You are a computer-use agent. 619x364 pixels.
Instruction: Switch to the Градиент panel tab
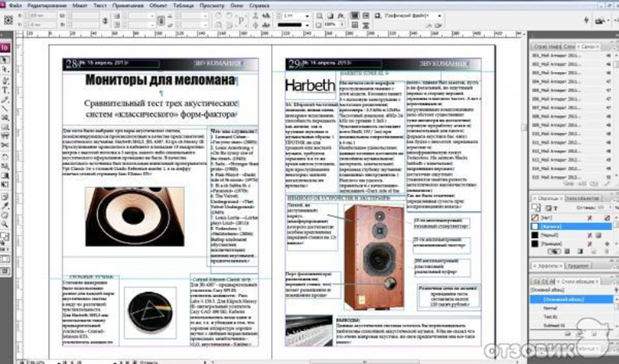tap(578, 266)
